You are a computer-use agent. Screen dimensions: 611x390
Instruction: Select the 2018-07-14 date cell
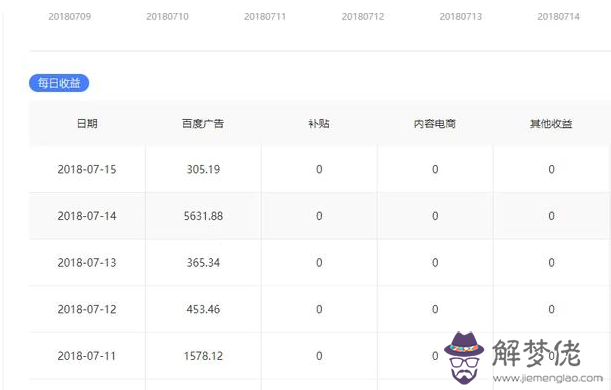click(87, 216)
